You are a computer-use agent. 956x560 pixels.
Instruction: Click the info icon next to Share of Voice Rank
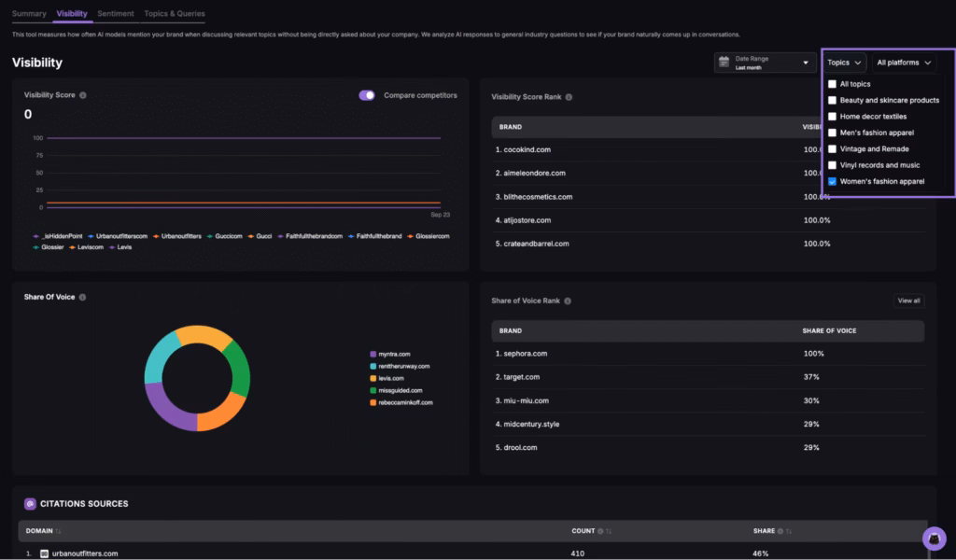point(568,301)
